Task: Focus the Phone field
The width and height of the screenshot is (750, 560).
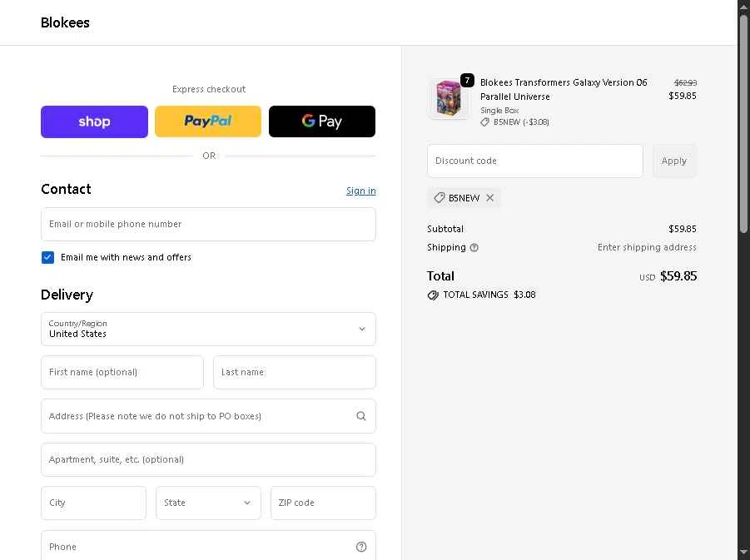Action: click(x=208, y=546)
